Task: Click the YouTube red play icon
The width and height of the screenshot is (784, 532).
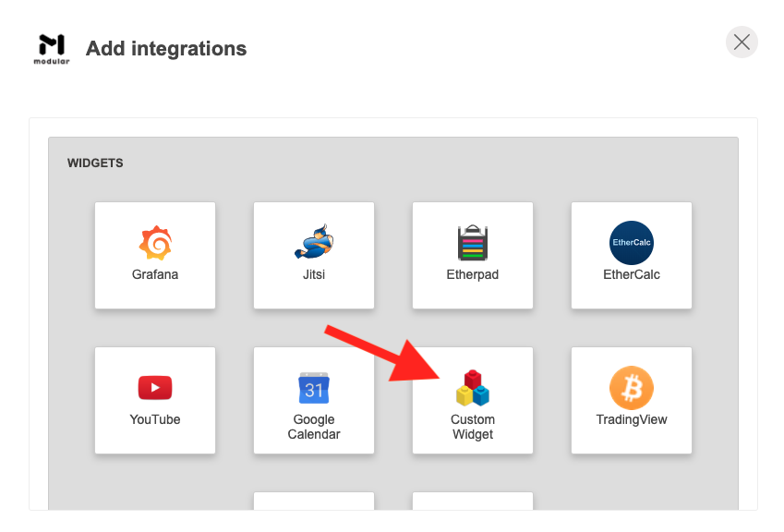Action: click(x=155, y=387)
